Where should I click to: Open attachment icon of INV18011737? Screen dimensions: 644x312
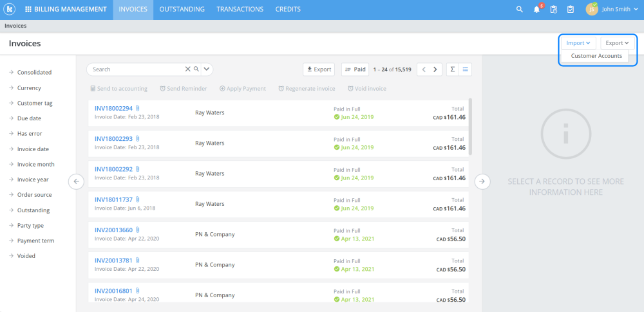[x=138, y=199]
